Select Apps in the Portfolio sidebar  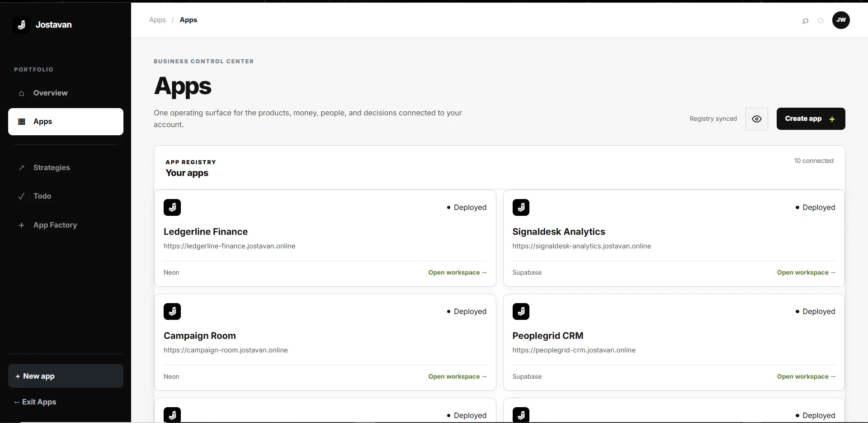[x=66, y=122]
